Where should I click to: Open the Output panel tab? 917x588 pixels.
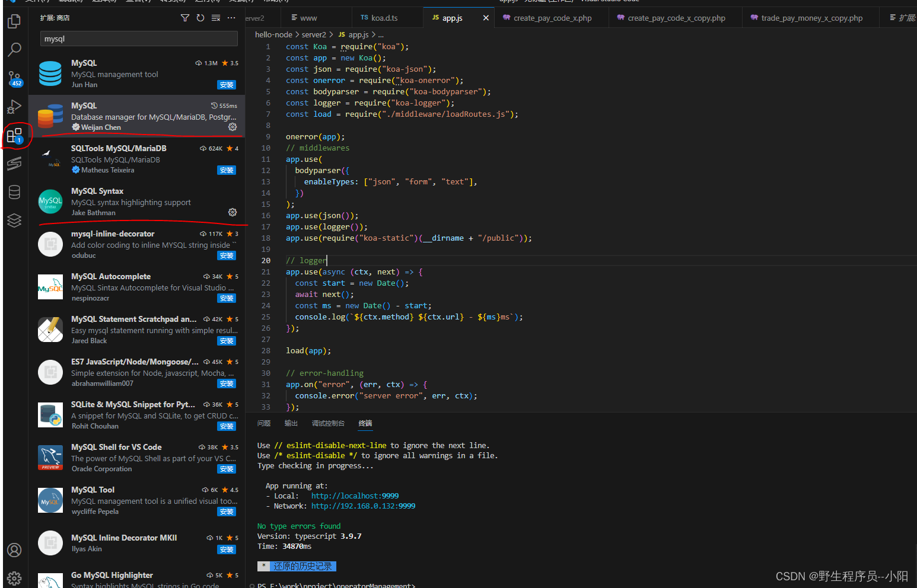coord(291,423)
